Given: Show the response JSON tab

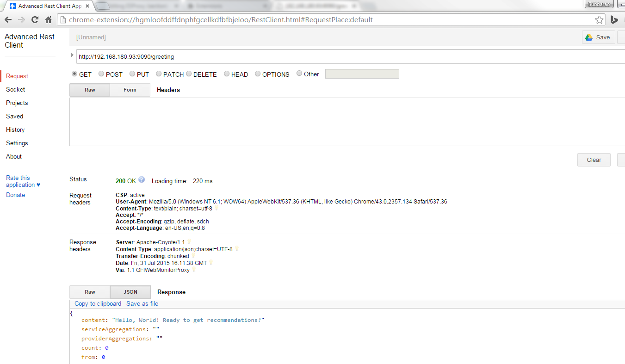Looking at the screenshot, I should tap(130, 292).
